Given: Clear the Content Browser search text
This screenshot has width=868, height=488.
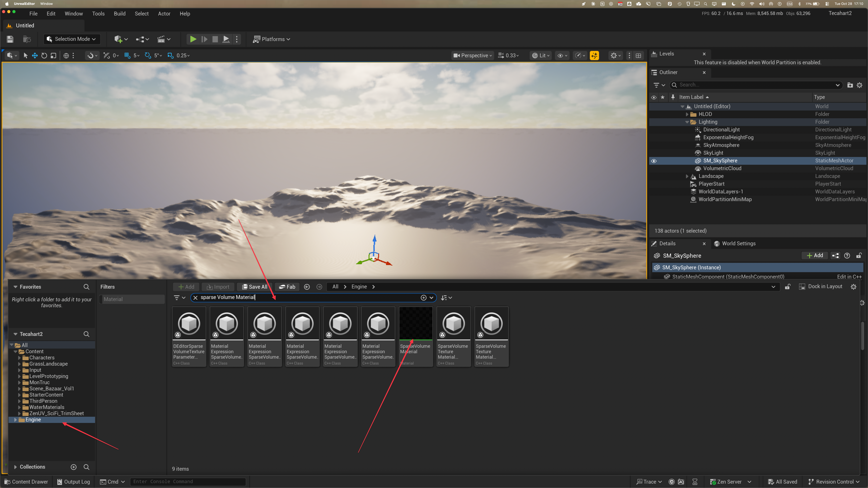Looking at the screenshot, I should click(x=195, y=298).
